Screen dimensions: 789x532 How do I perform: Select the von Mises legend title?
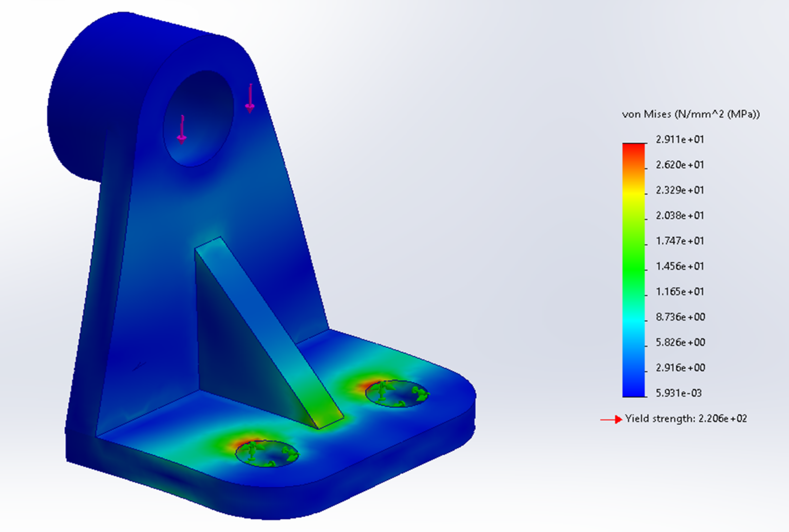pyautogui.click(x=690, y=114)
